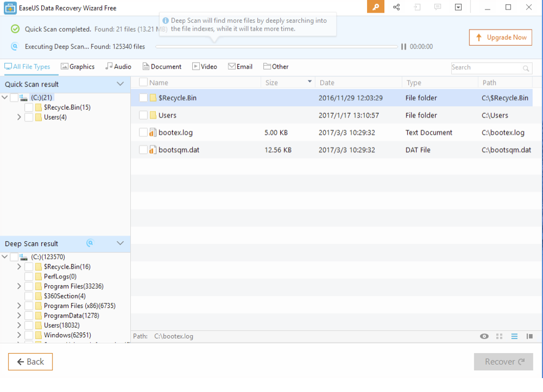Open the feedback chat icon
This screenshot has height=392, width=543.
[438, 7]
